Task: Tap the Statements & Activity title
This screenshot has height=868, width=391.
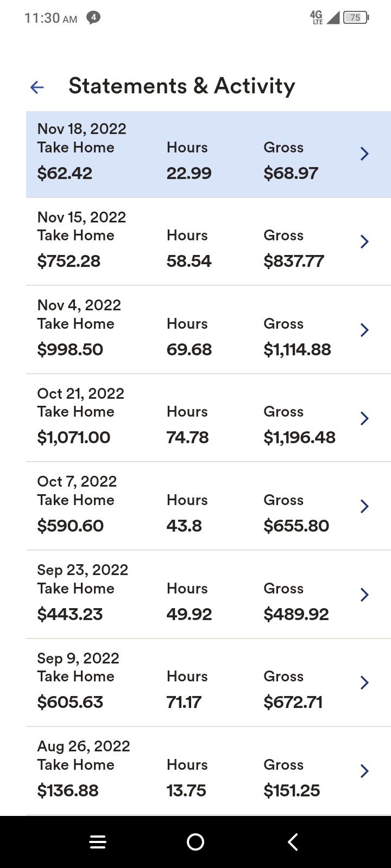Action: [x=181, y=86]
